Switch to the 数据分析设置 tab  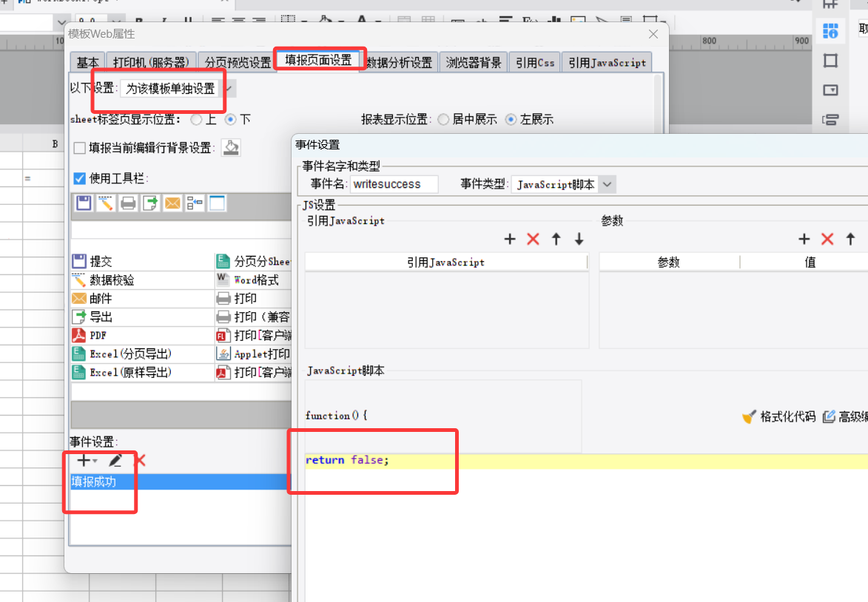click(399, 63)
